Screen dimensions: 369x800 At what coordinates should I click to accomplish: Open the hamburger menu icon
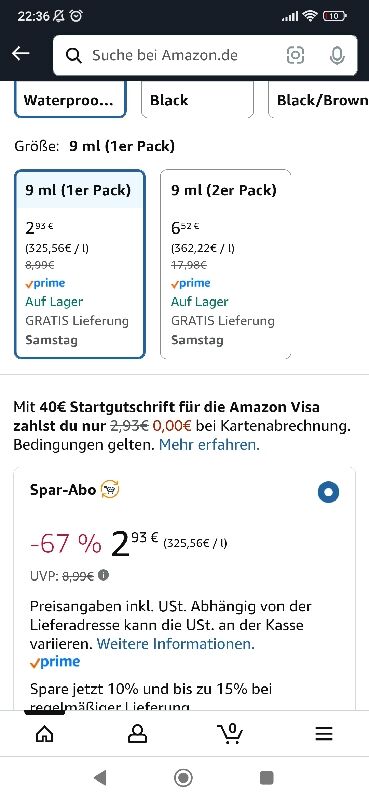[324, 734]
